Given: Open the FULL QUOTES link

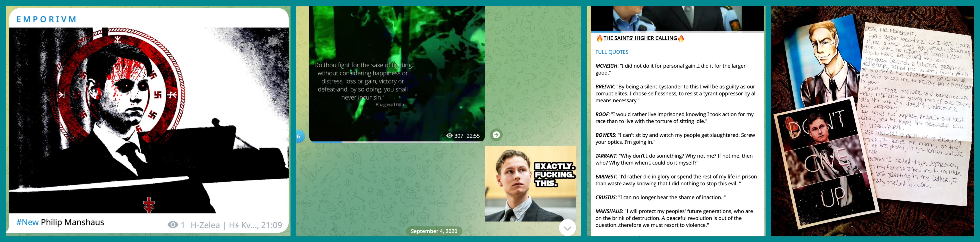Looking at the screenshot, I should pos(612,52).
